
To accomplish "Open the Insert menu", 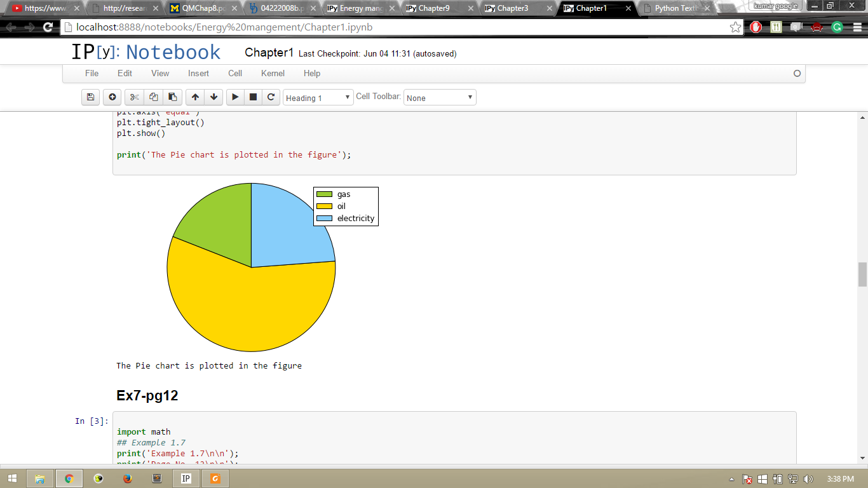I will tap(198, 73).
